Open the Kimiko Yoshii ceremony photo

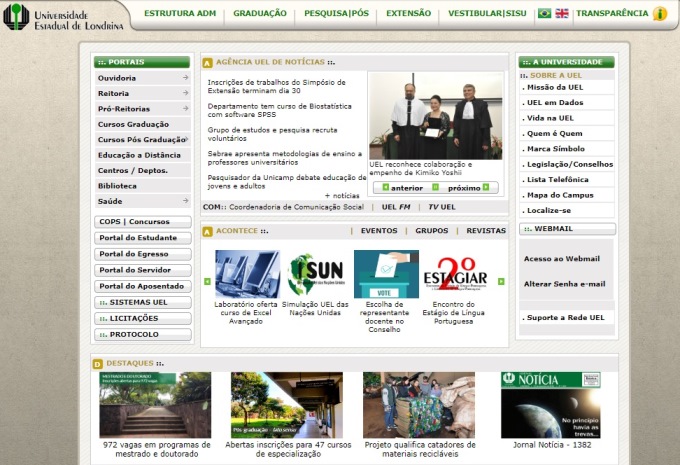(x=435, y=116)
